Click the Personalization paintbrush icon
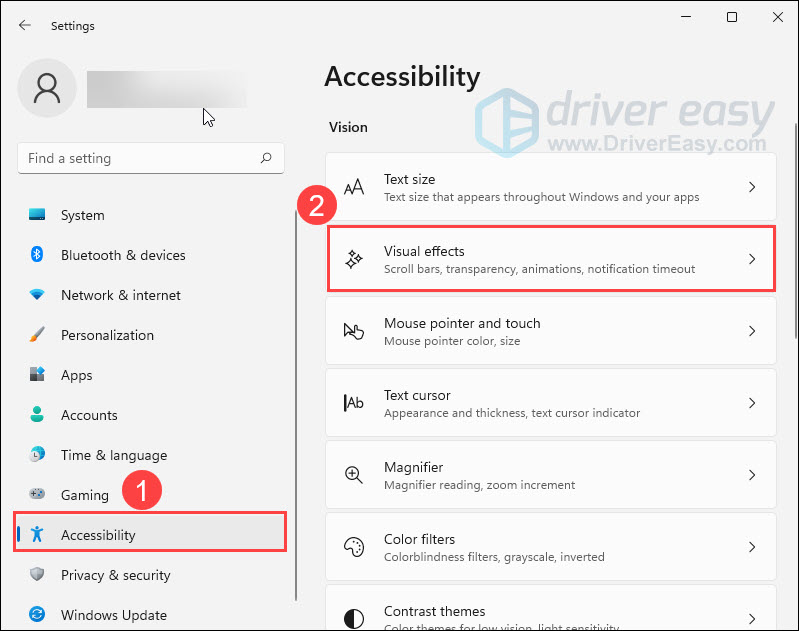The height and width of the screenshot is (631, 799). [x=37, y=334]
